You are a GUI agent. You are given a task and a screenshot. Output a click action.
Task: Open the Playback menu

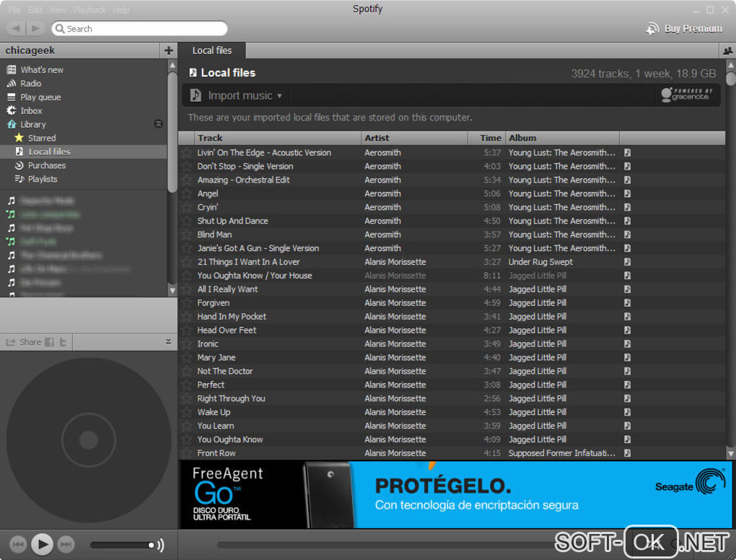[x=89, y=10]
